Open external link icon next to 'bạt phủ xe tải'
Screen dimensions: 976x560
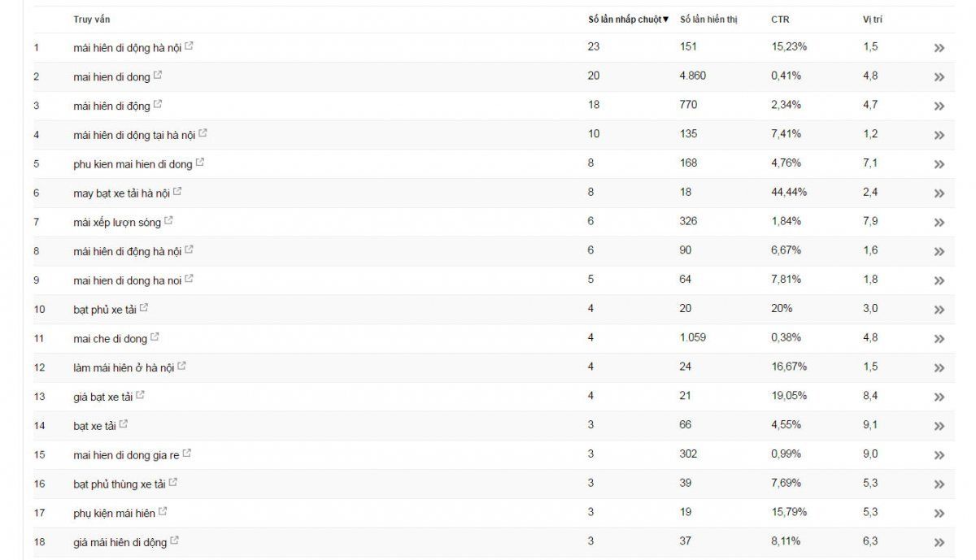click(x=144, y=308)
